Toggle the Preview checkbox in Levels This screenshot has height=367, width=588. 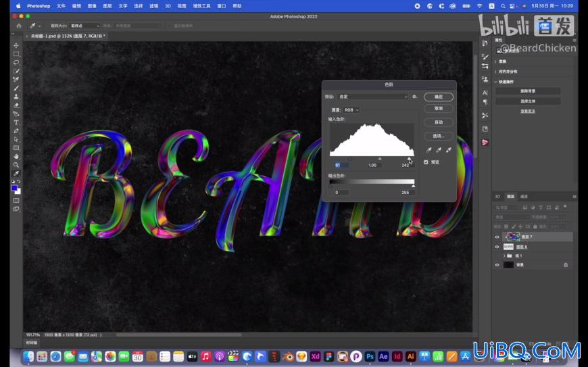(x=426, y=162)
